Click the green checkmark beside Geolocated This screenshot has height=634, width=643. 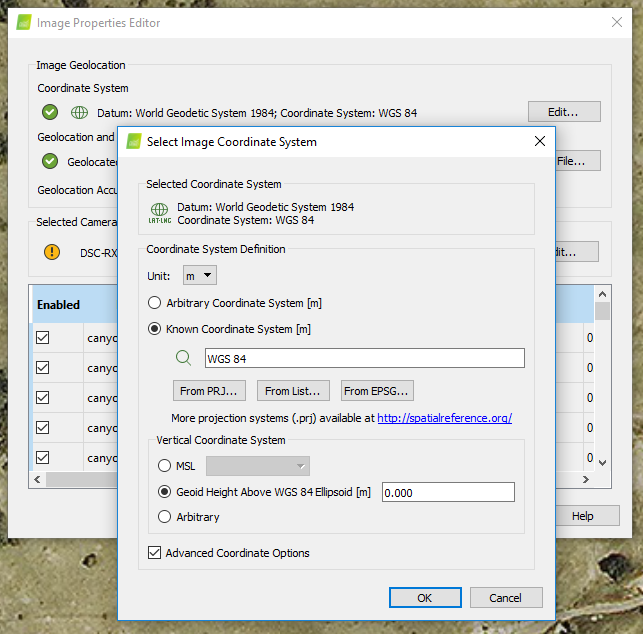pos(50,161)
